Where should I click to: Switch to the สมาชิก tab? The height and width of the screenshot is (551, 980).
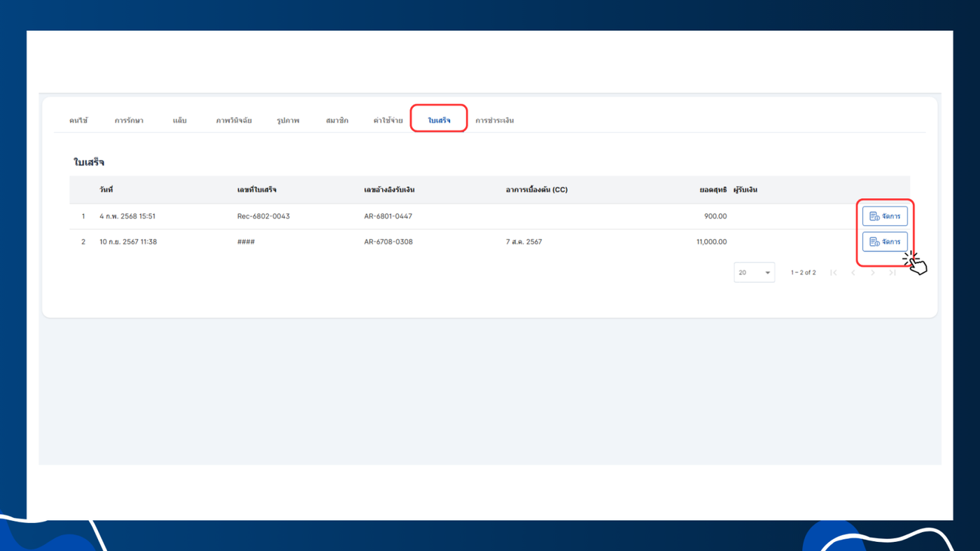tap(337, 120)
